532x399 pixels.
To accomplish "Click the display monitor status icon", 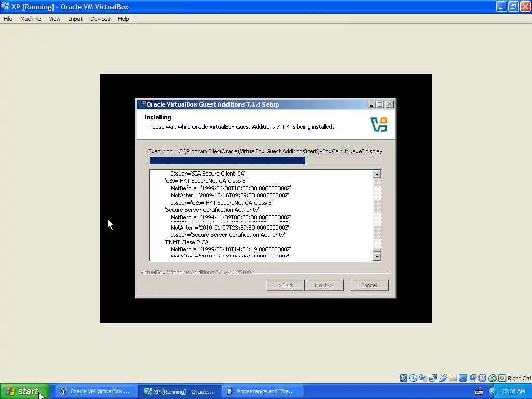I will point(462,378).
